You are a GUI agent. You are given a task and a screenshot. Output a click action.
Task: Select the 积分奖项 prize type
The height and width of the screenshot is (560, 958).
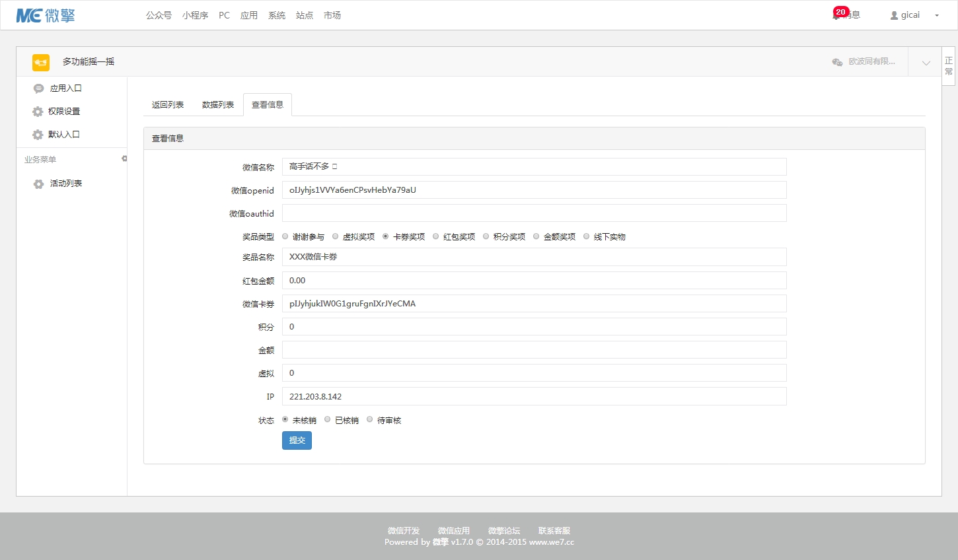click(x=486, y=236)
